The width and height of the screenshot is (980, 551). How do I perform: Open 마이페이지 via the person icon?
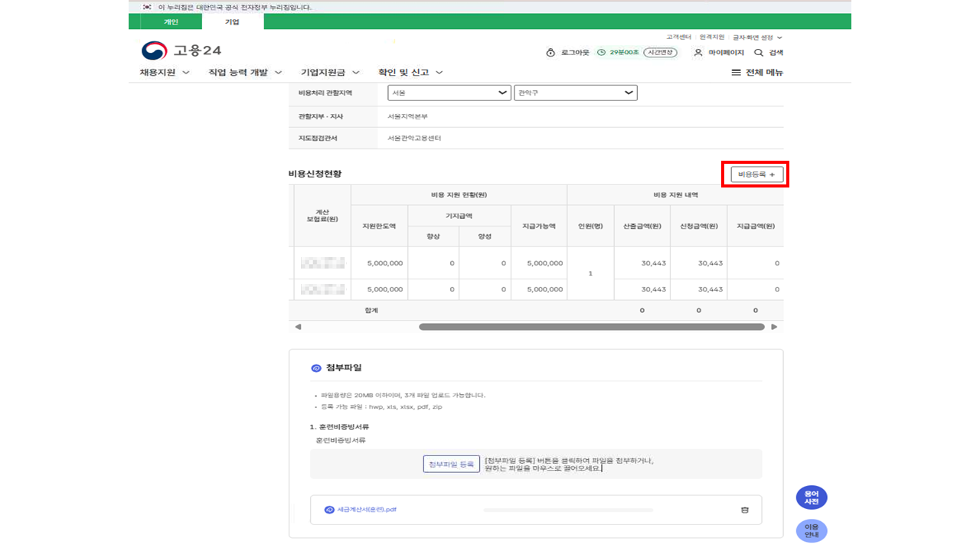697,53
